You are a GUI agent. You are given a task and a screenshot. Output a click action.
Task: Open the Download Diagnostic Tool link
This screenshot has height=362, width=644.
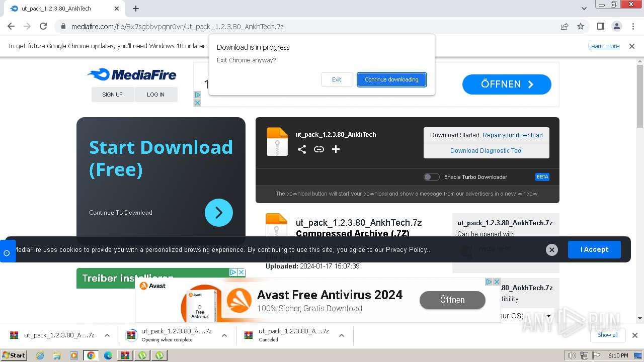pos(487,150)
